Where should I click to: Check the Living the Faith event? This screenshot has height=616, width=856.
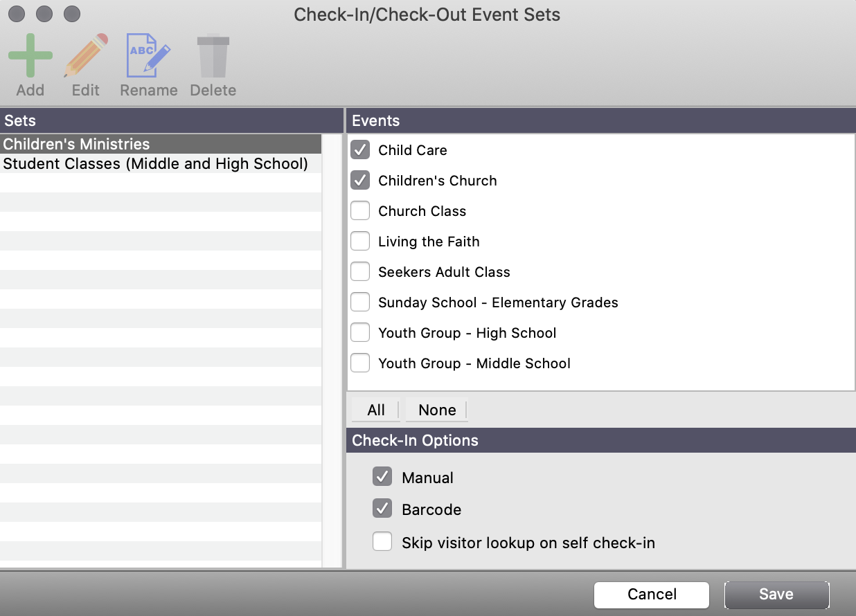pyautogui.click(x=360, y=241)
